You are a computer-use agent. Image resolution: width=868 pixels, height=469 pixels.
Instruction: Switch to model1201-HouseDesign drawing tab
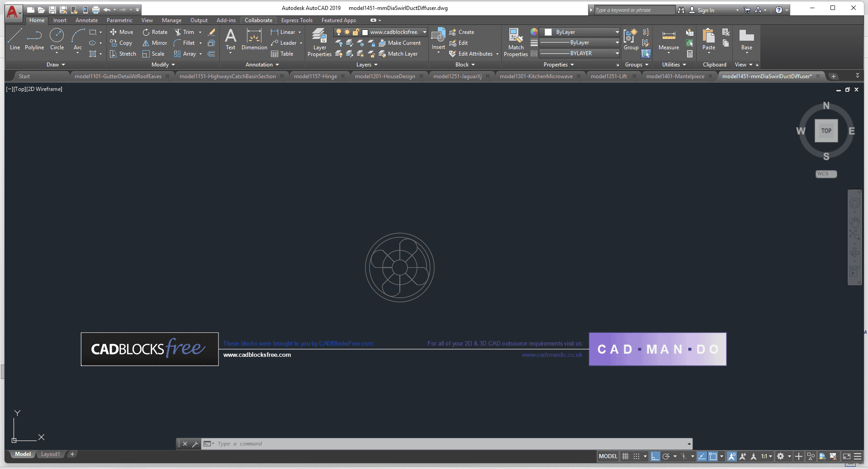tap(385, 76)
